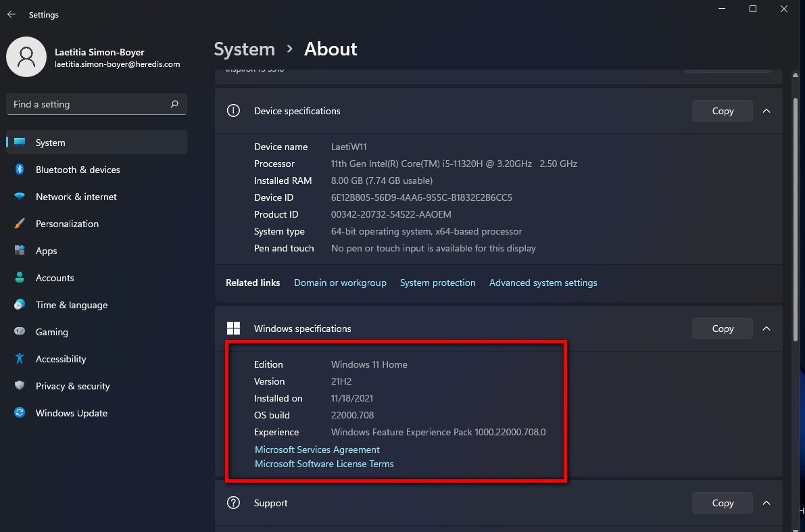Navigate to Accounts in sidebar

coord(54,278)
